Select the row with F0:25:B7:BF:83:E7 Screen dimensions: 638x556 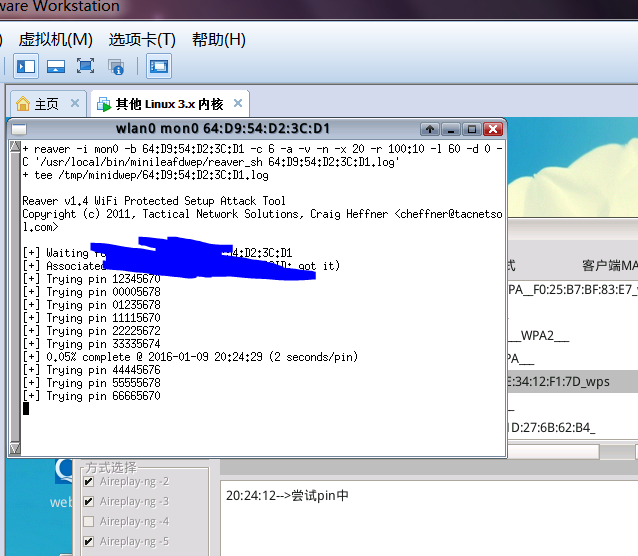[573, 290]
